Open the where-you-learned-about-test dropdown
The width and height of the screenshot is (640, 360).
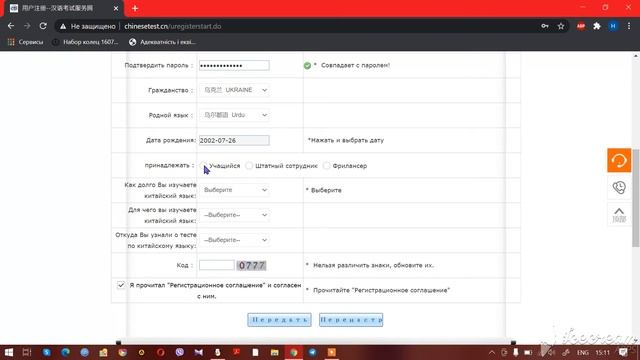pyautogui.click(x=234, y=240)
